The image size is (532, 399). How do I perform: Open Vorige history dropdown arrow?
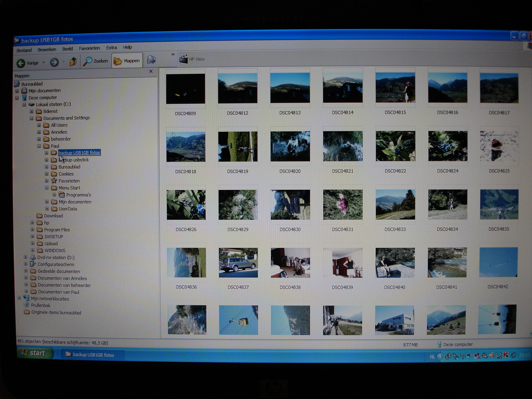point(44,63)
